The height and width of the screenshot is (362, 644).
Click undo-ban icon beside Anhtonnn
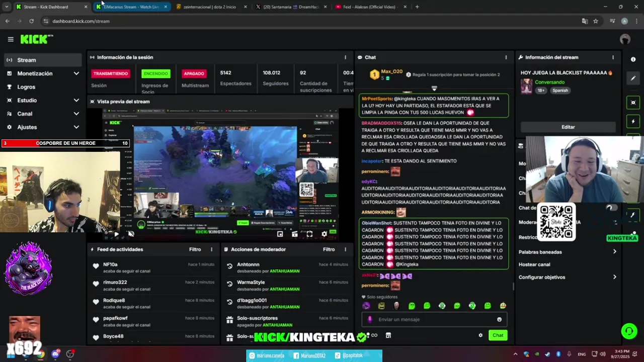(x=229, y=266)
